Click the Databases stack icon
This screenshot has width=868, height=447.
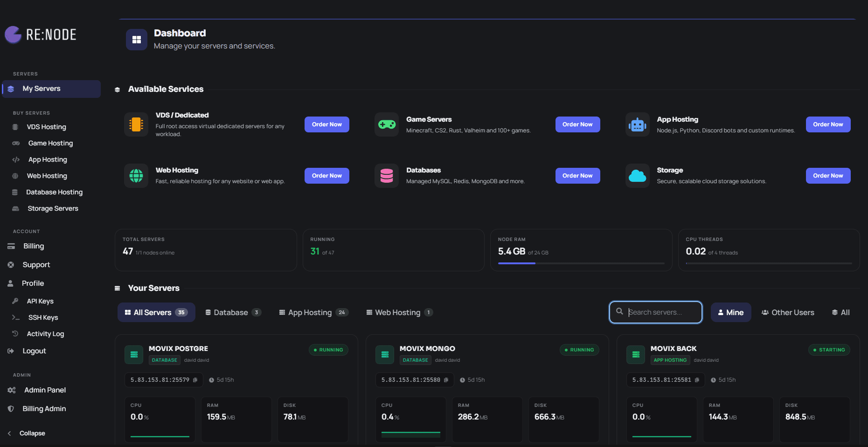tap(387, 176)
